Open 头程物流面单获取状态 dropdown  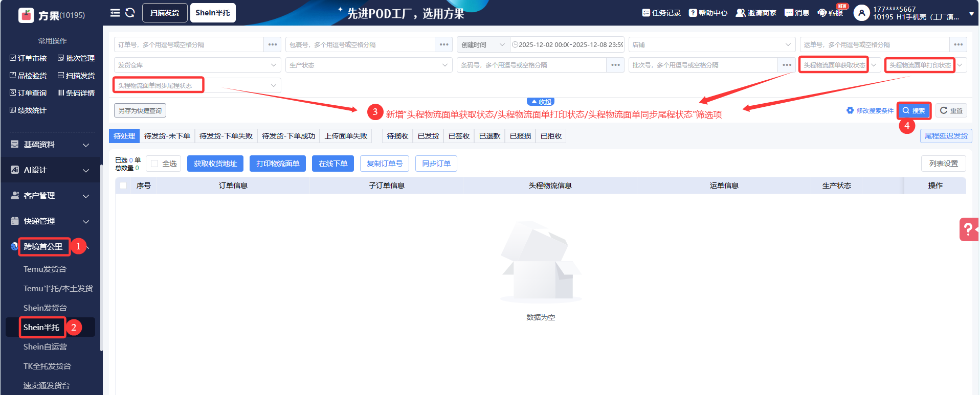pyautogui.click(x=840, y=65)
